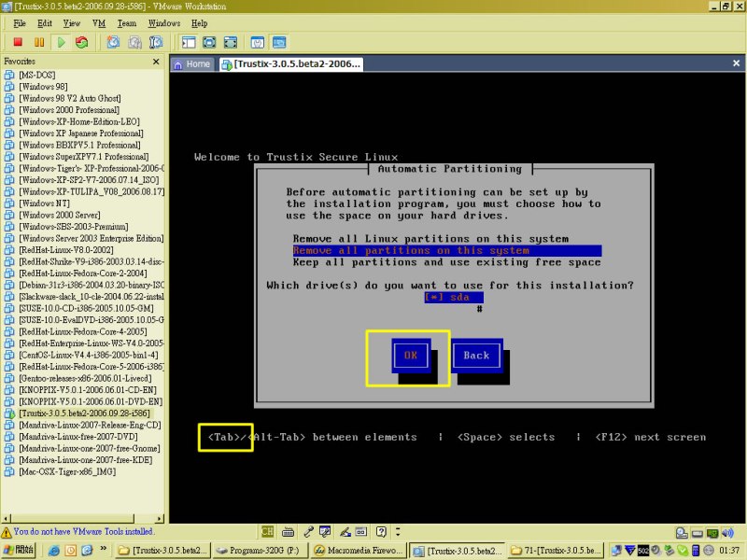Open the Help menu

[x=199, y=23]
